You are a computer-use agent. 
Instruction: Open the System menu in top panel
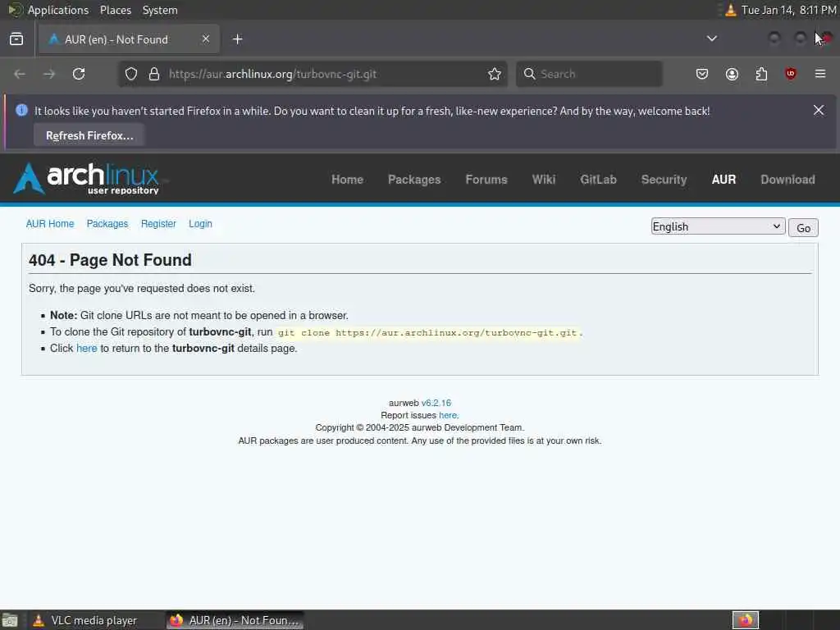(x=160, y=10)
